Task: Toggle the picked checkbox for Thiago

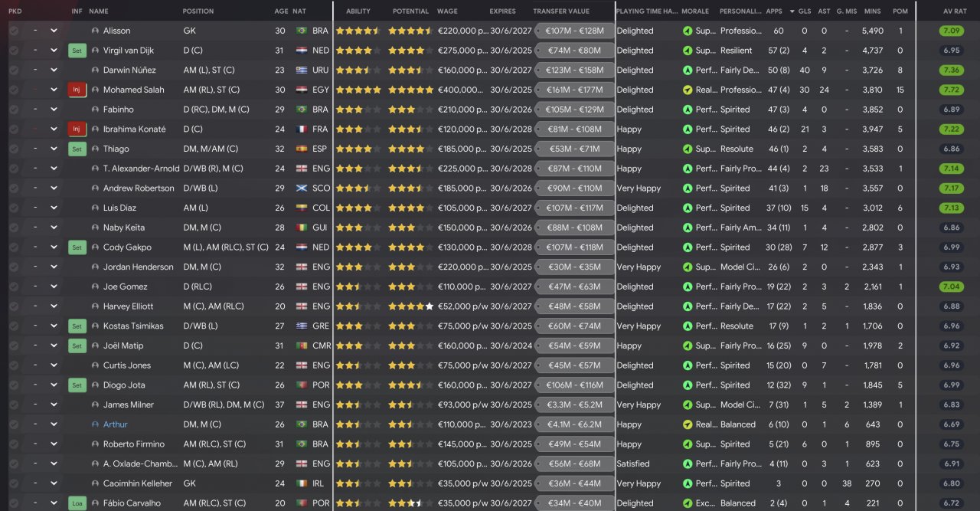Action: (14, 149)
